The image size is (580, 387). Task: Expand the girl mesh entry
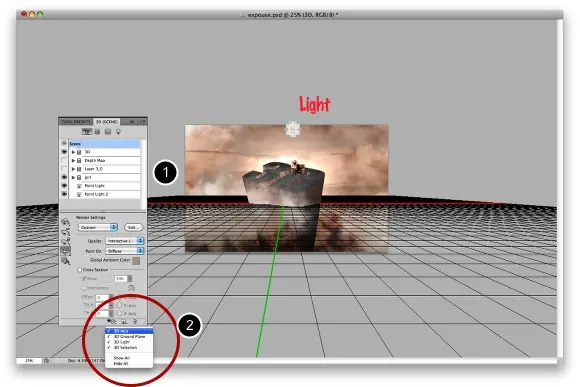click(x=73, y=178)
